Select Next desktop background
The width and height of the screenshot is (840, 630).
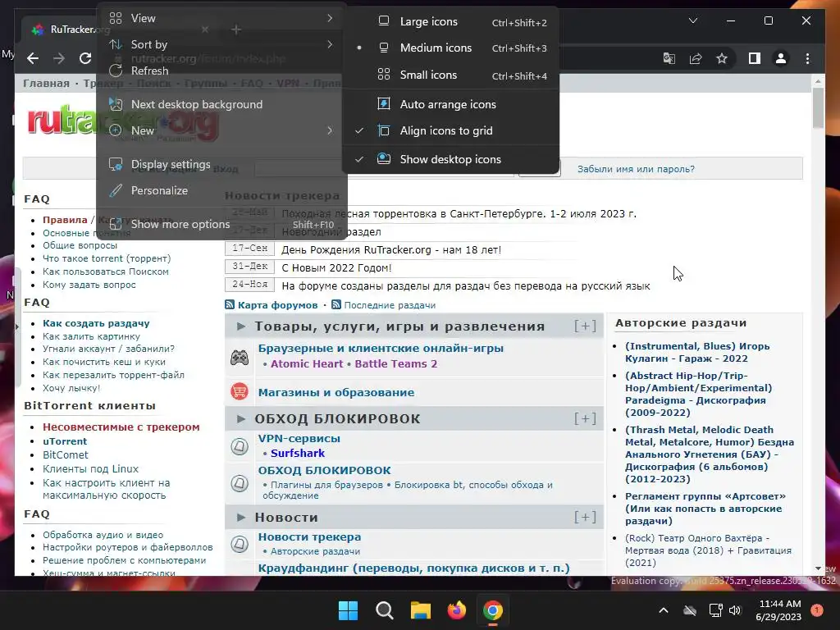[x=221, y=104]
